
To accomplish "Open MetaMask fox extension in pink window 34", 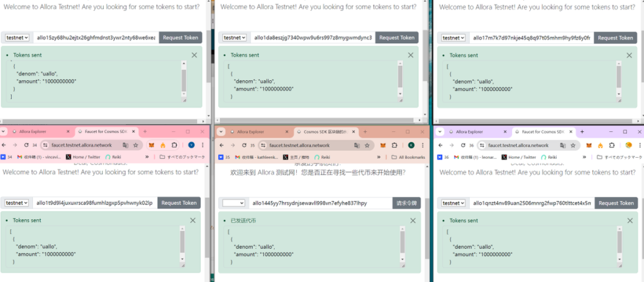I will (x=152, y=145).
